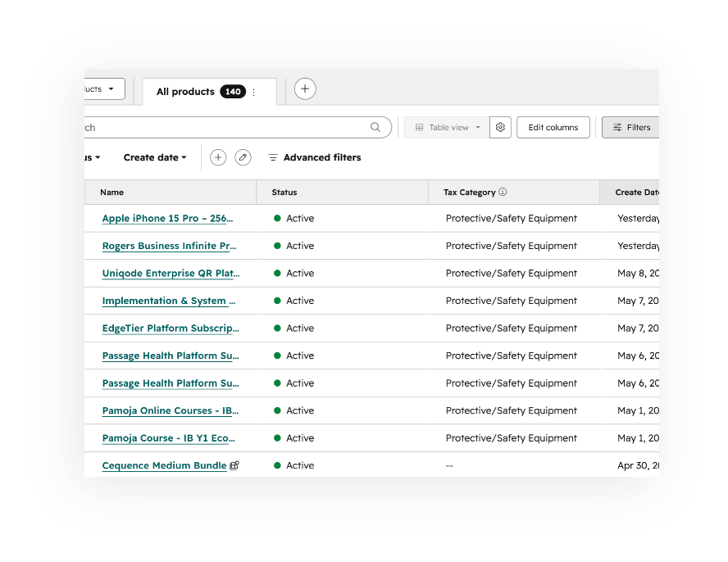The height and width of the screenshot is (562, 728).
Task: Click May 8 date in Uniqode row
Action: pos(638,273)
